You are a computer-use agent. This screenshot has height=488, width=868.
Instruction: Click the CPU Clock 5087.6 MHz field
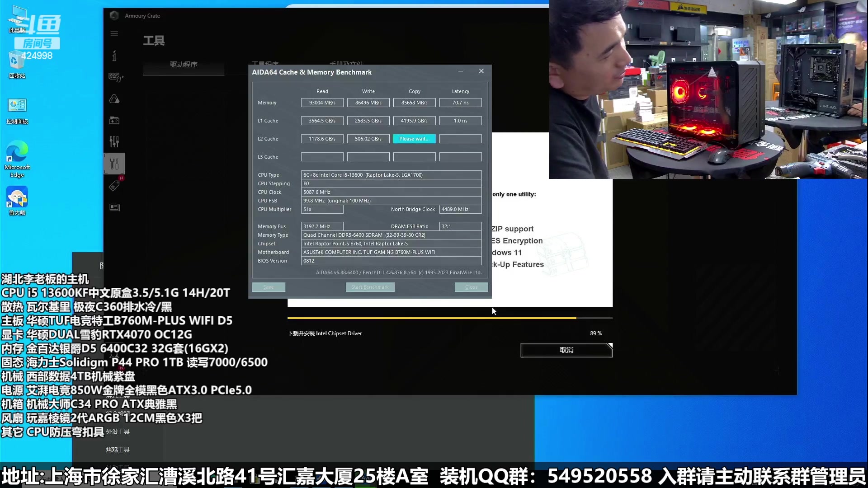tap(392, 192)
